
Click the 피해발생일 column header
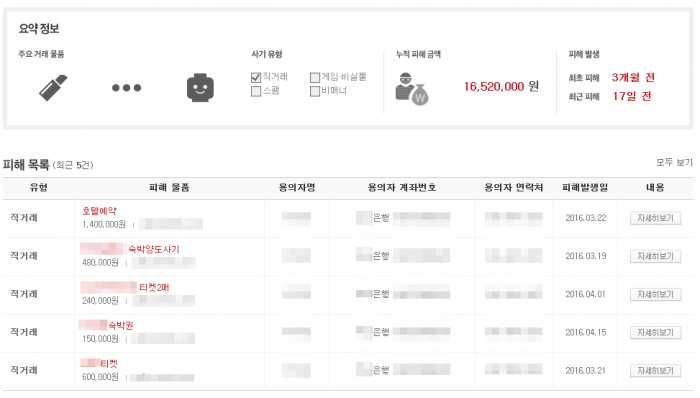pyautogui.click(x=585, y=187)
